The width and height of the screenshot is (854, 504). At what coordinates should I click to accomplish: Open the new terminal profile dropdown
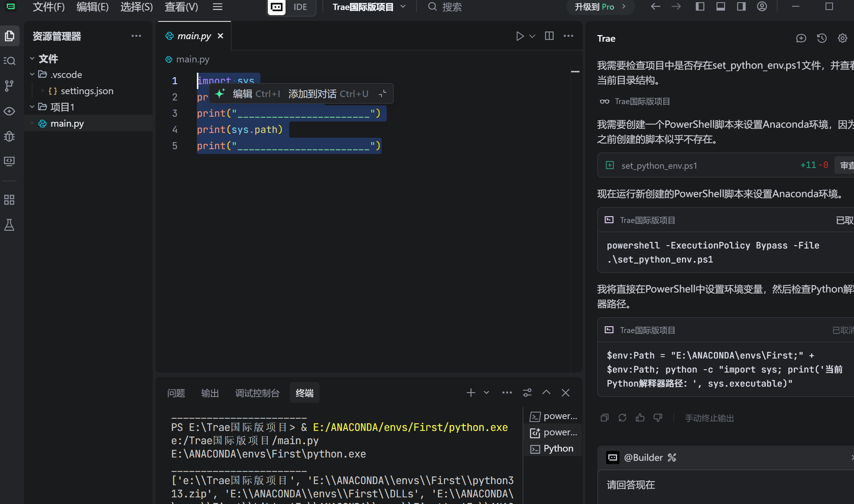tap(486, 392)
